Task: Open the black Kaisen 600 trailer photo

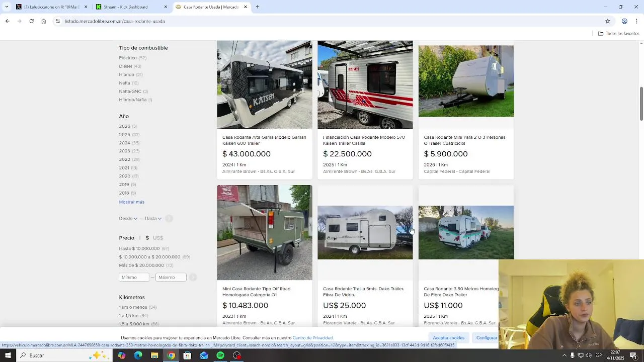Action: click(x=264, y=84)
